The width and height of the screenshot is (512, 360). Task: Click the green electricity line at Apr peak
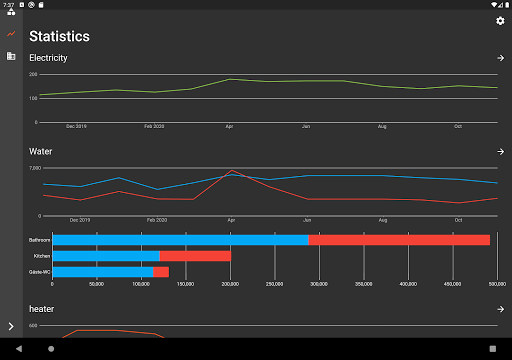[229, 79]
